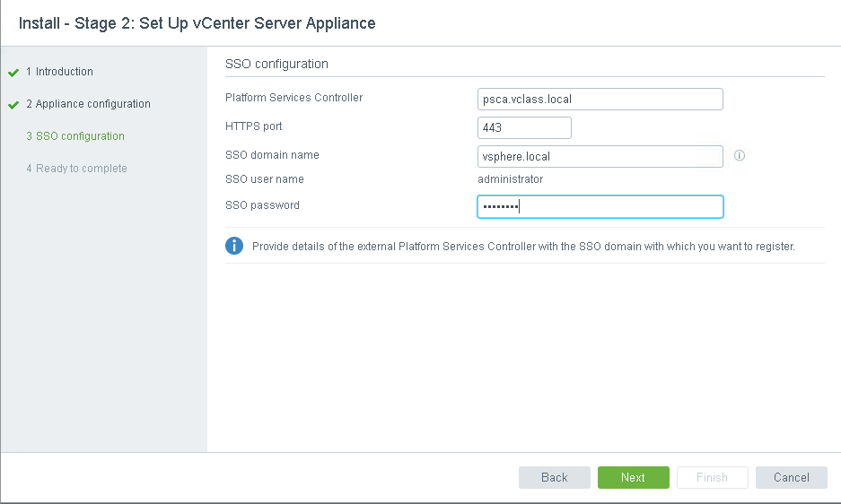The width and height of the screenshot is (841, 504).
Task: Select the SSO domain name text box
Action: [x=600, y=156]
